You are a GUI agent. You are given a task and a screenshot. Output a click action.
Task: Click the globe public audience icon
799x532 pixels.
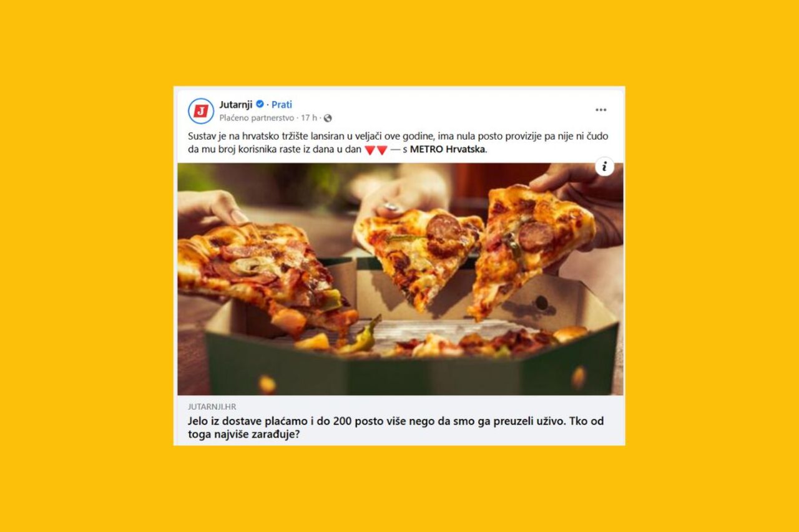coord(328,118)
